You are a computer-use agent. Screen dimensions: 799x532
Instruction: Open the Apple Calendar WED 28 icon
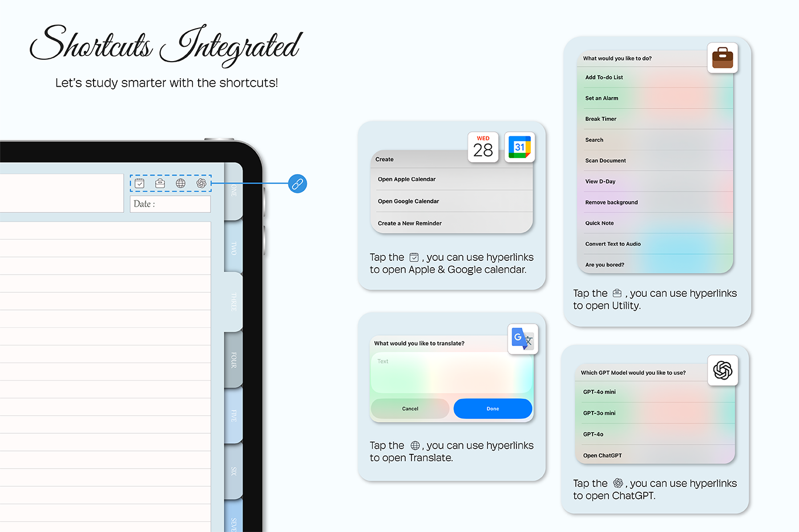tap(483, 147)
